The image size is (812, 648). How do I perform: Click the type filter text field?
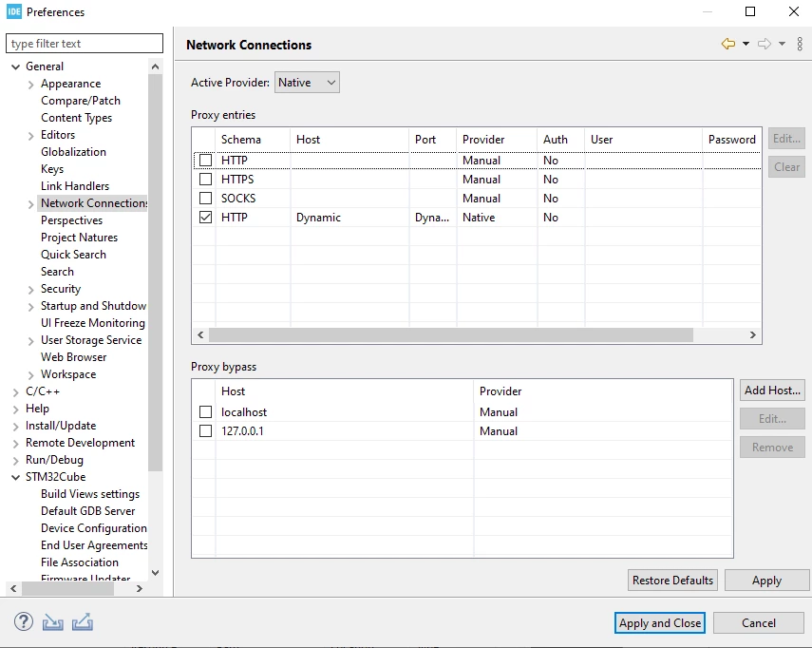coord(85,44)
